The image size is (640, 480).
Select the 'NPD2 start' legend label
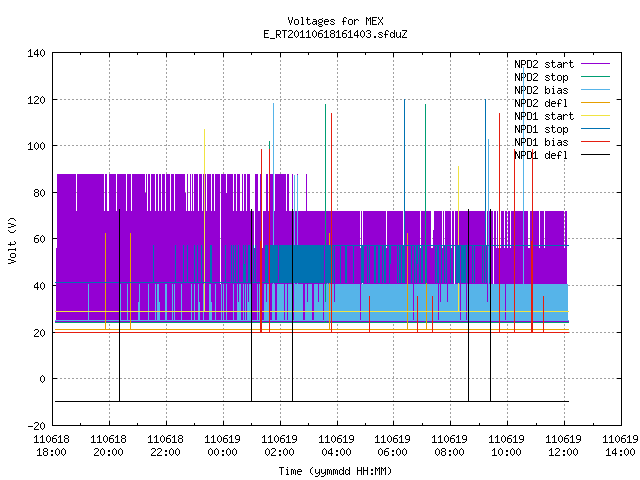544,64
